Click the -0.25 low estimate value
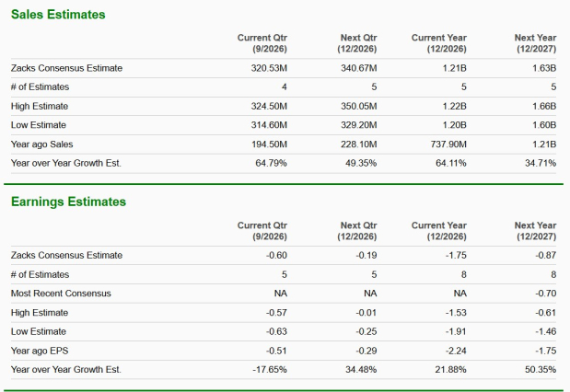This screenshot has height=392, width=570. point(366,331)
